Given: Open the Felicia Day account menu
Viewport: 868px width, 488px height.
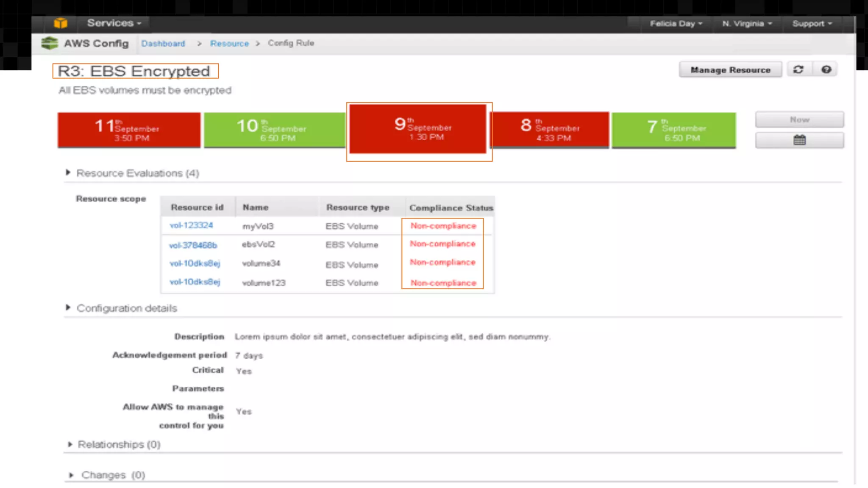Looking at the screenshot, I should pyautogui.click(x=676, y=24).
